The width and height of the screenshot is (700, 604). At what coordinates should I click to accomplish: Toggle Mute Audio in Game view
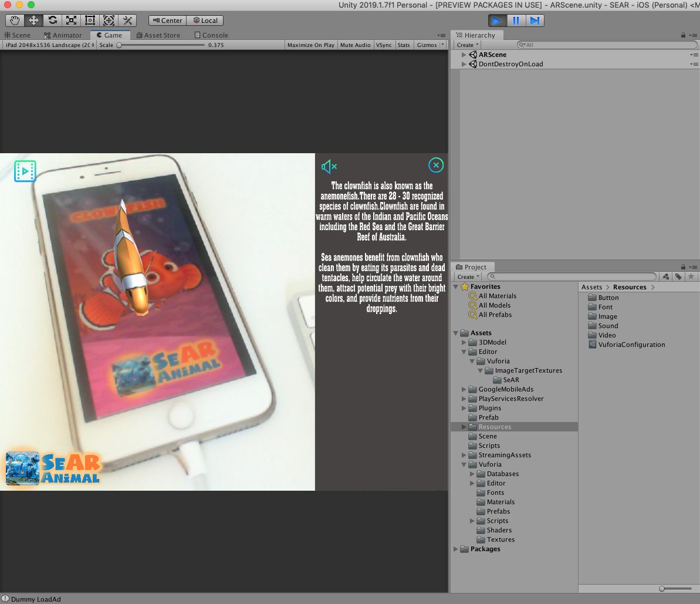pyautogui.click(x=355, y=45)
